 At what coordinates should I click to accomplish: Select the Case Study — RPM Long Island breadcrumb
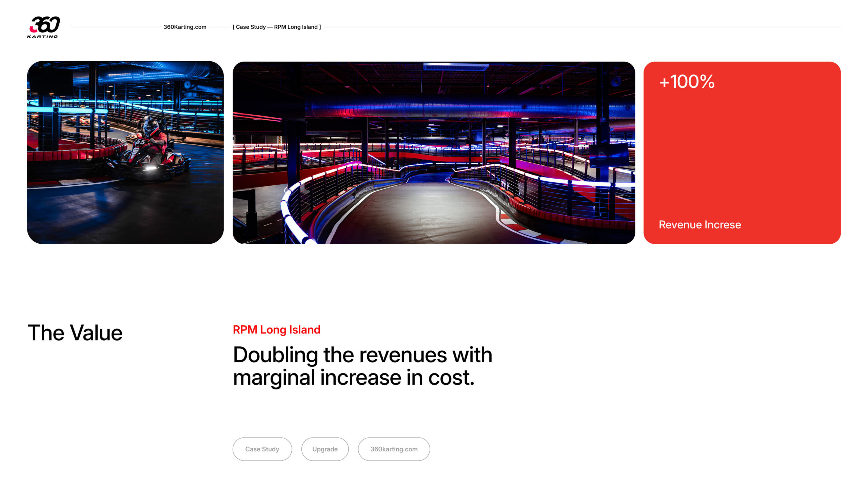click(x=277, y=27)
